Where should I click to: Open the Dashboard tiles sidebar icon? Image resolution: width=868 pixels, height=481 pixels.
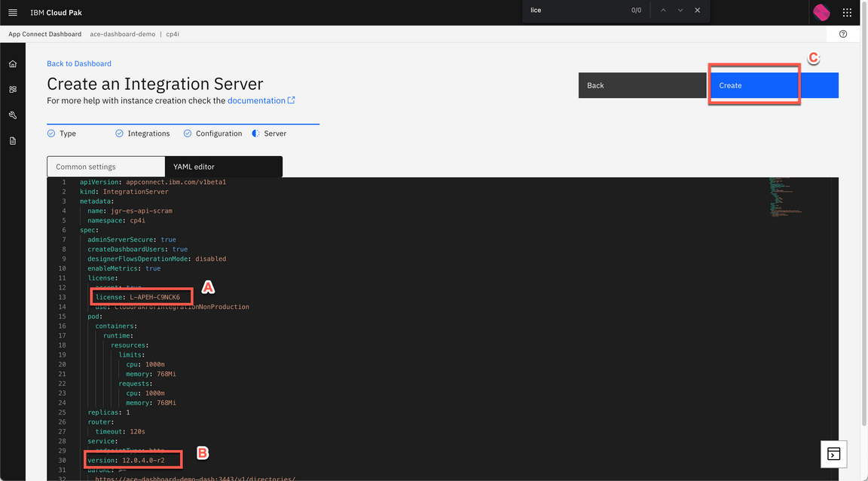(13, 90)
